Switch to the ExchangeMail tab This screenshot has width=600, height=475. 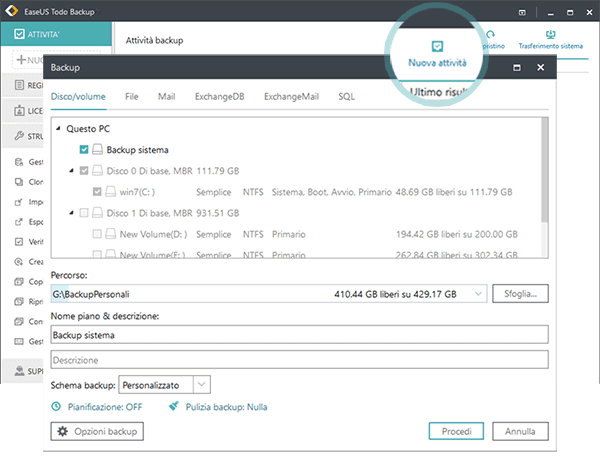pos(291,96)
